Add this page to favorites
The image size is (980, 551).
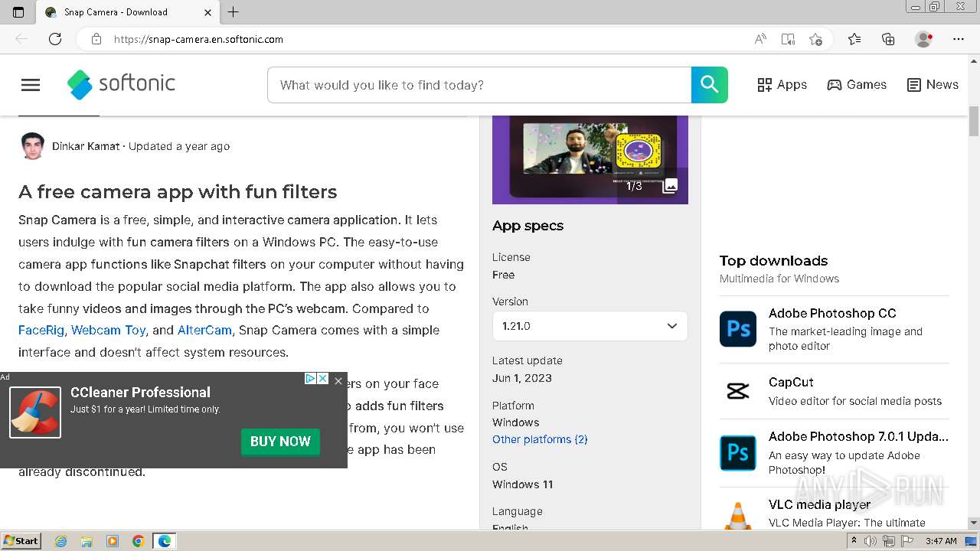point(815,39)
